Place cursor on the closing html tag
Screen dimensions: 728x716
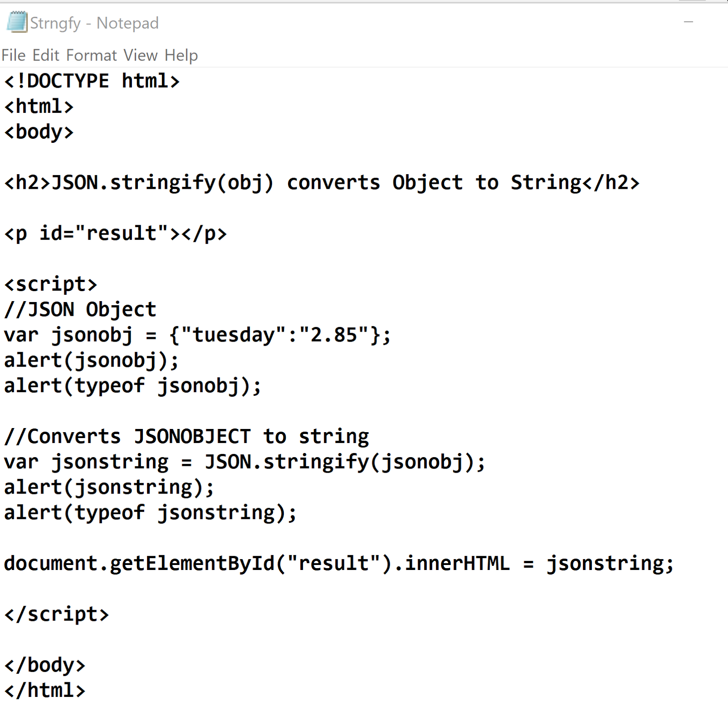[44, 690]
